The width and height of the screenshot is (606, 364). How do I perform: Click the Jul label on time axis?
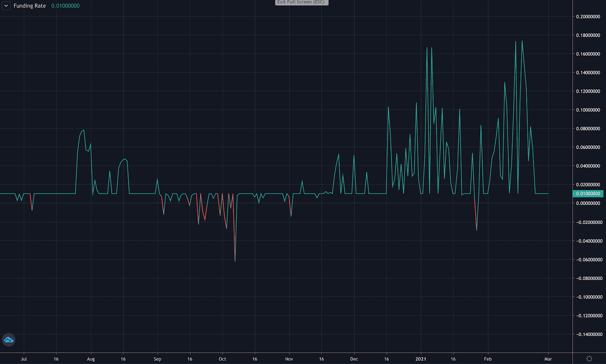(x=24, y=359)
